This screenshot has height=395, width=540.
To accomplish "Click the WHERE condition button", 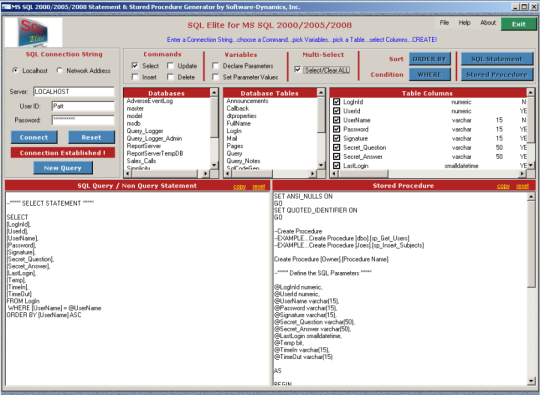I will click(429, 75).
